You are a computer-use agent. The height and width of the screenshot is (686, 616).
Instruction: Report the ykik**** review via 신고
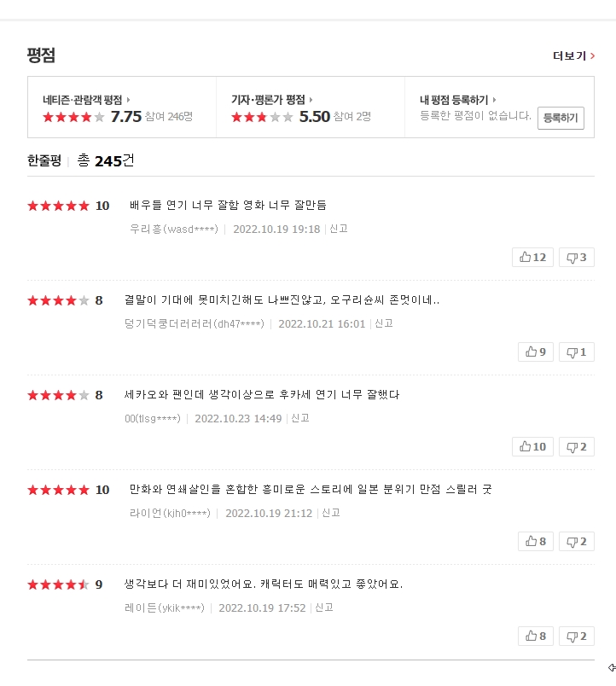coord(324,608)
